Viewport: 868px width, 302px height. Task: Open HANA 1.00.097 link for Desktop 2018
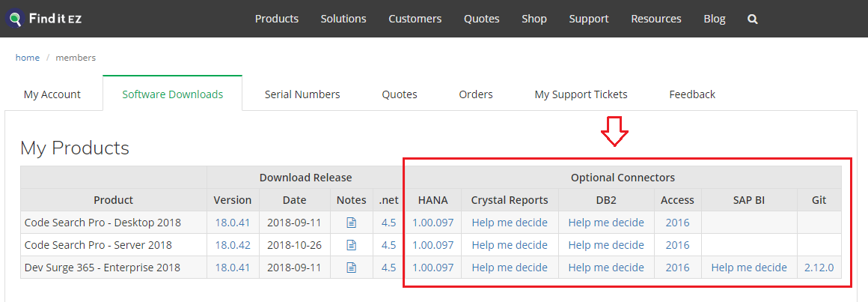[433, 223]
